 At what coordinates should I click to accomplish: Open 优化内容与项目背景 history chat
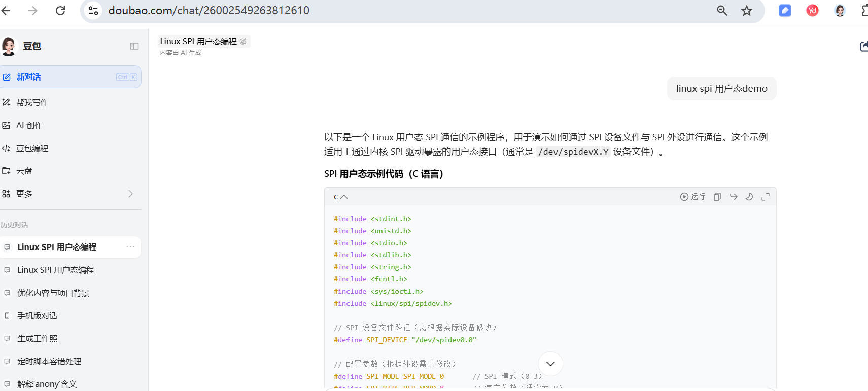(53, 293)
